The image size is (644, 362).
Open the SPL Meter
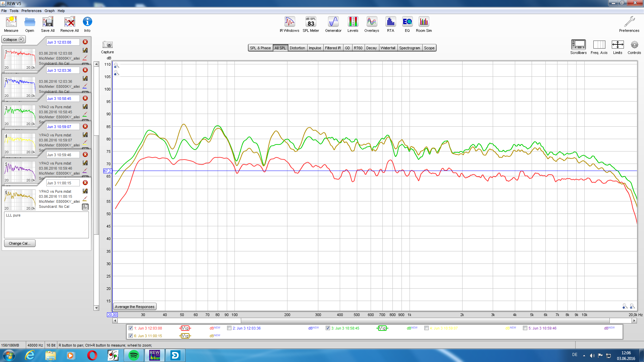pyautogui.click(x=311, y=24)
